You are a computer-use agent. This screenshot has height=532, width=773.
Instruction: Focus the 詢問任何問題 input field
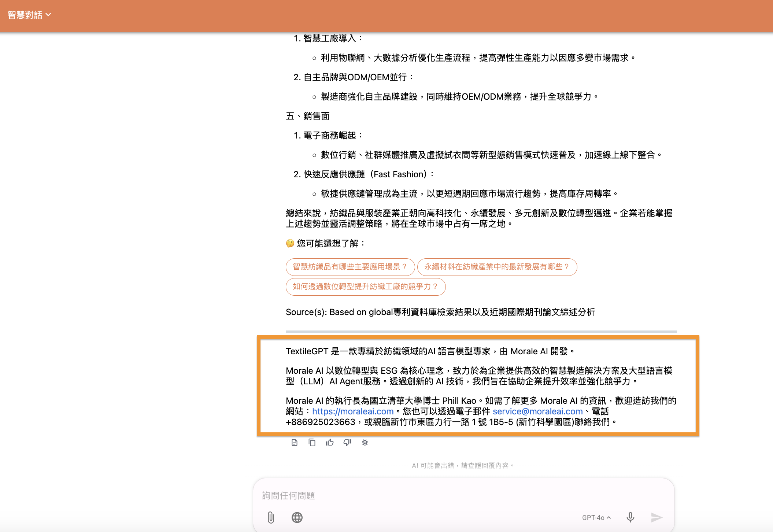pos(463,496)
